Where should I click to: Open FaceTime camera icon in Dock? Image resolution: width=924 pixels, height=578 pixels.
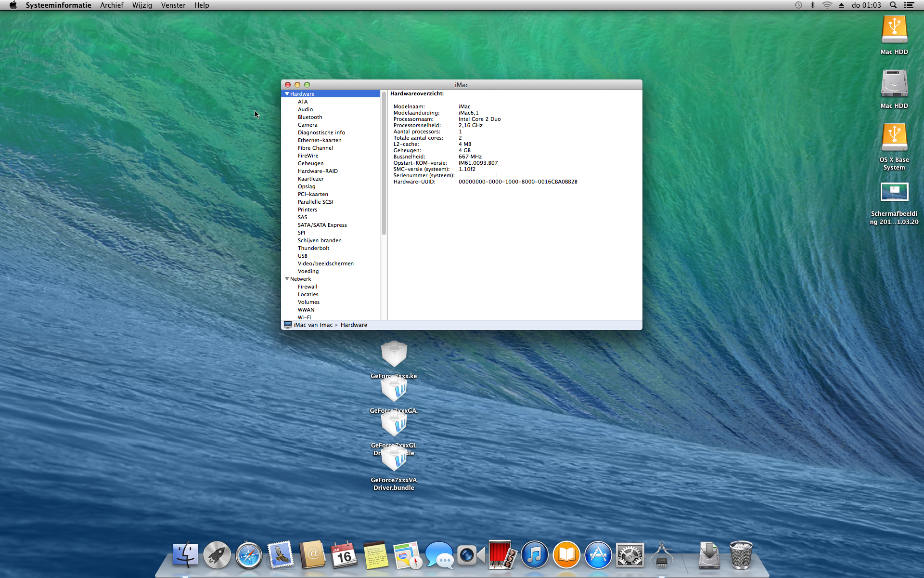tap(471, 555)
